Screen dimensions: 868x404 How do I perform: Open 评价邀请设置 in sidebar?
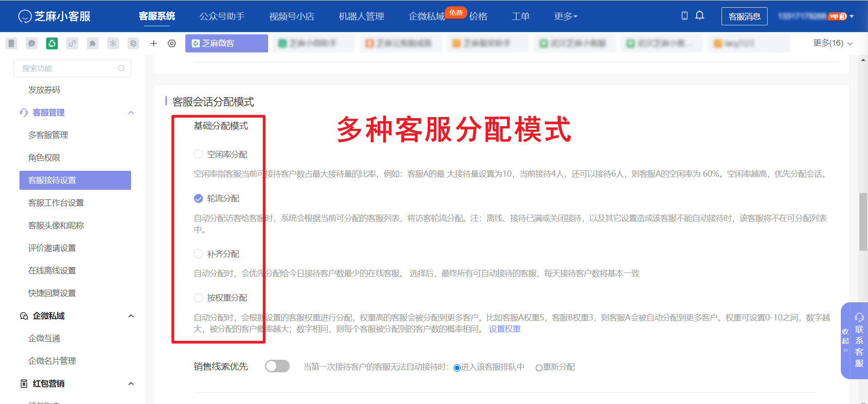click(52, 248)
